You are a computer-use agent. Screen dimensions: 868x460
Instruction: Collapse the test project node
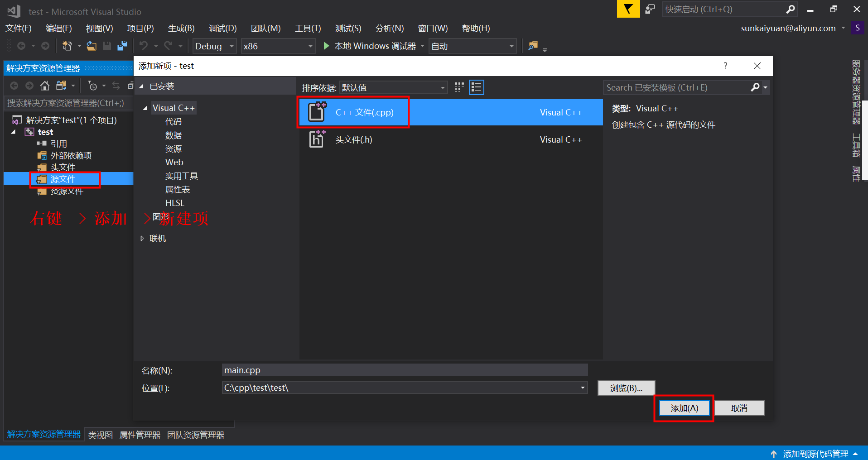click(14, 132)
